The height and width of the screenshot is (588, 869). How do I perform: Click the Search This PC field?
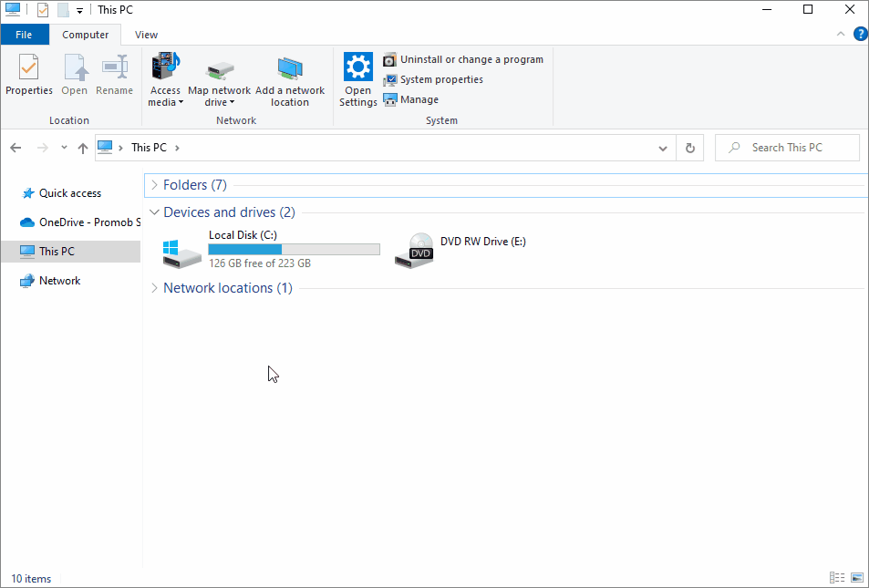click(787, 148)
